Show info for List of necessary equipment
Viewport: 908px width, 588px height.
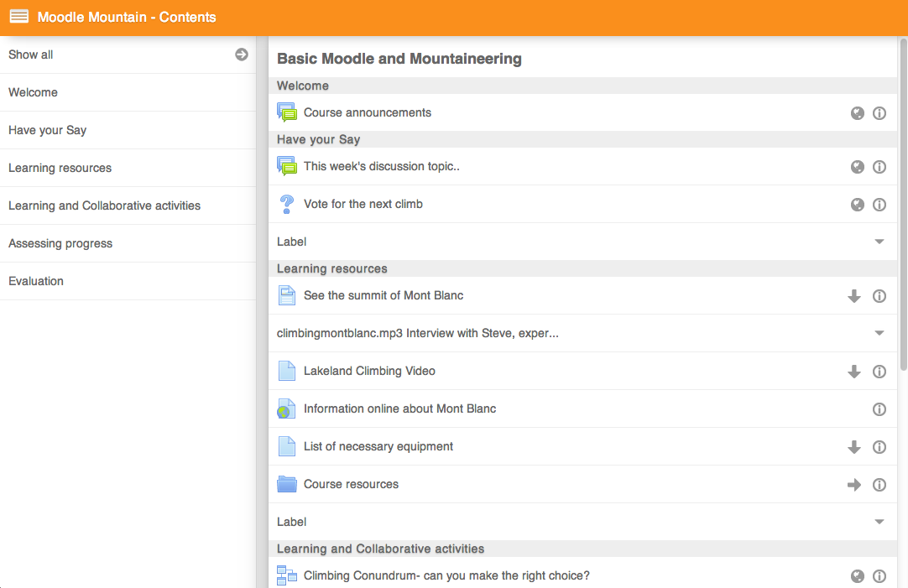879,447
